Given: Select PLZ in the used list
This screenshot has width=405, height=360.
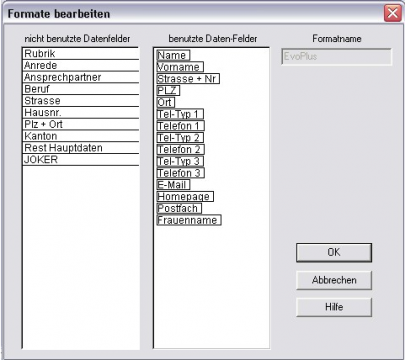Looking at the screenshot, I should coord(168,91).
